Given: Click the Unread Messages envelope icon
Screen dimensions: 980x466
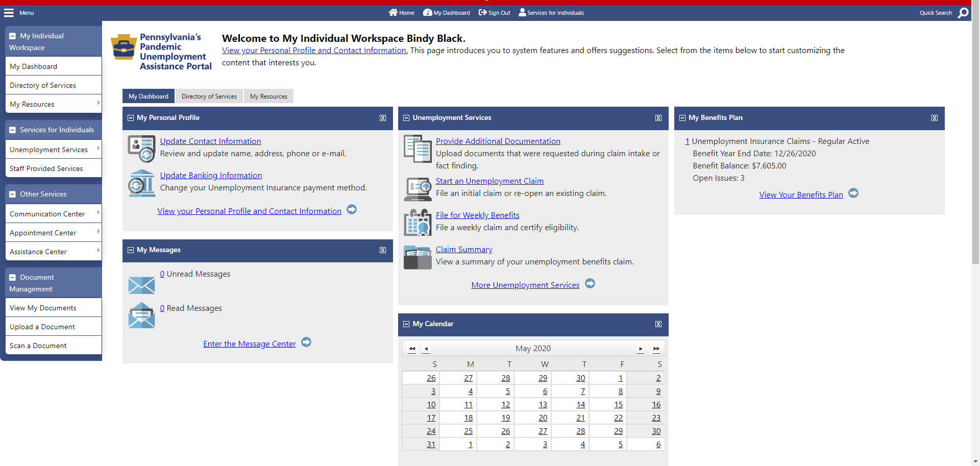Looking at the screenshot, I should click(141, 285).
